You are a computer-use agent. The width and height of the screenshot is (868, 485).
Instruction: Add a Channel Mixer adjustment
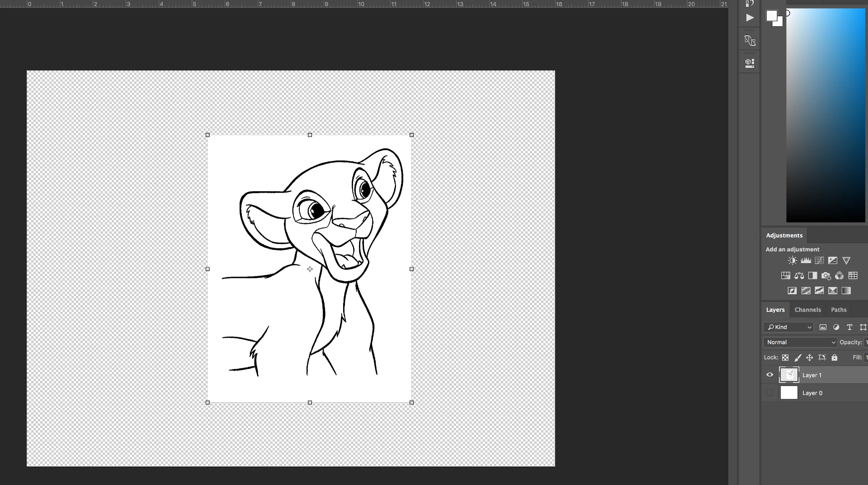pyautogui.click(x=840, y=275)
